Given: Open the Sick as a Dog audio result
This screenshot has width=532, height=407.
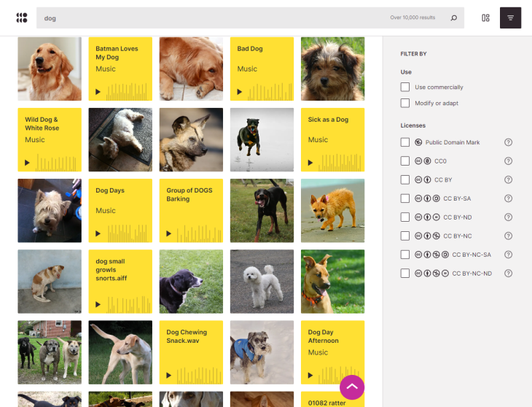Looking at the screenshot, I should pyautogui.click(x=328, y=120).
